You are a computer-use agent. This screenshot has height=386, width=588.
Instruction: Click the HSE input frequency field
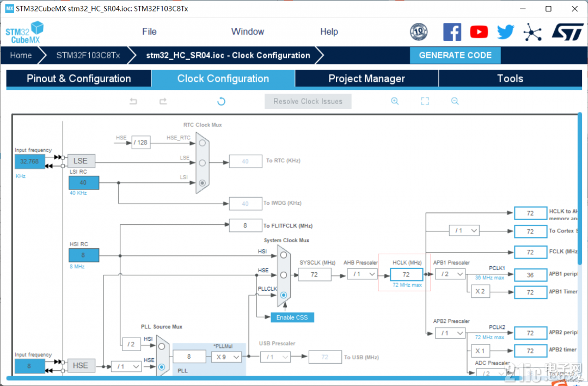[29, 366]
